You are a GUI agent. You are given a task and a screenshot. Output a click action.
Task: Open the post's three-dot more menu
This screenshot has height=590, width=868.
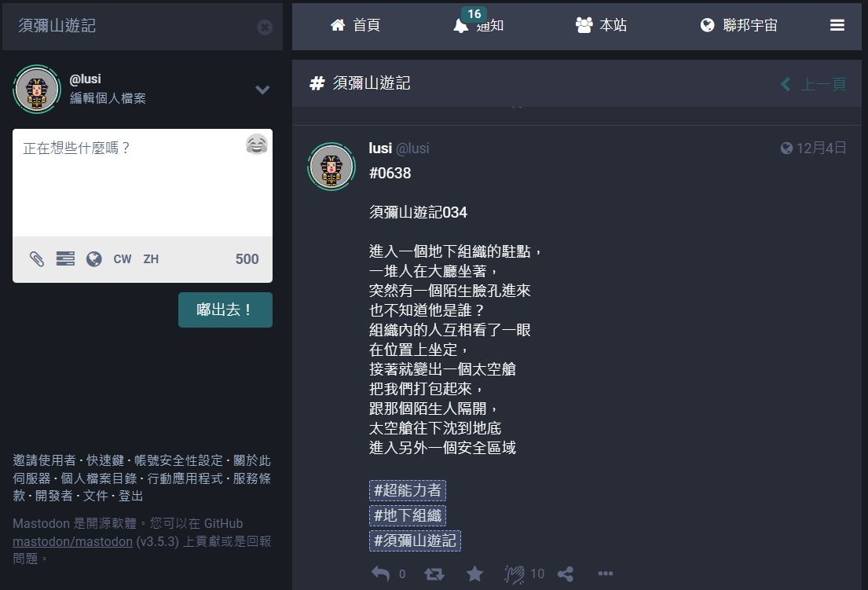[606, 574]
